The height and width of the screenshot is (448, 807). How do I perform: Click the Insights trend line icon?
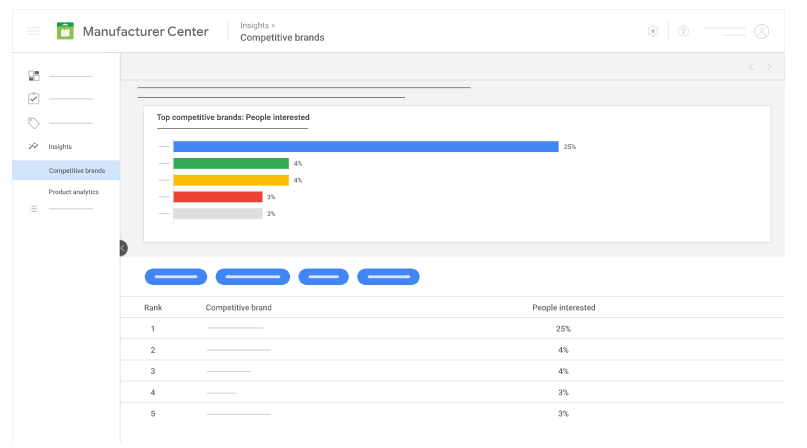[33, 146]
